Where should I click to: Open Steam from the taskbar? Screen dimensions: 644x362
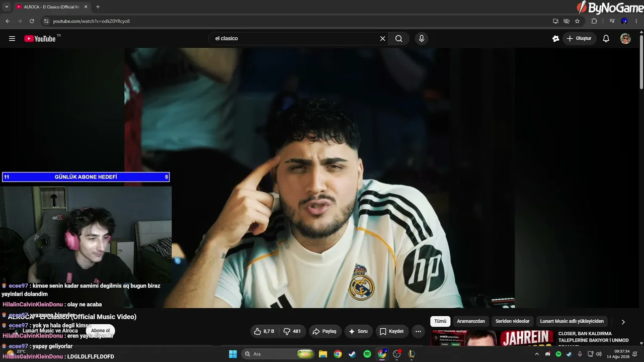pyautogui.click(x=352, y=354)
